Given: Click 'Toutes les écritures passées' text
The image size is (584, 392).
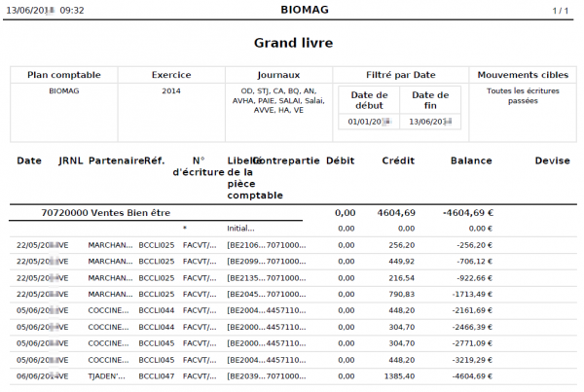Looking at the screenshot, I should coord(523,95).
